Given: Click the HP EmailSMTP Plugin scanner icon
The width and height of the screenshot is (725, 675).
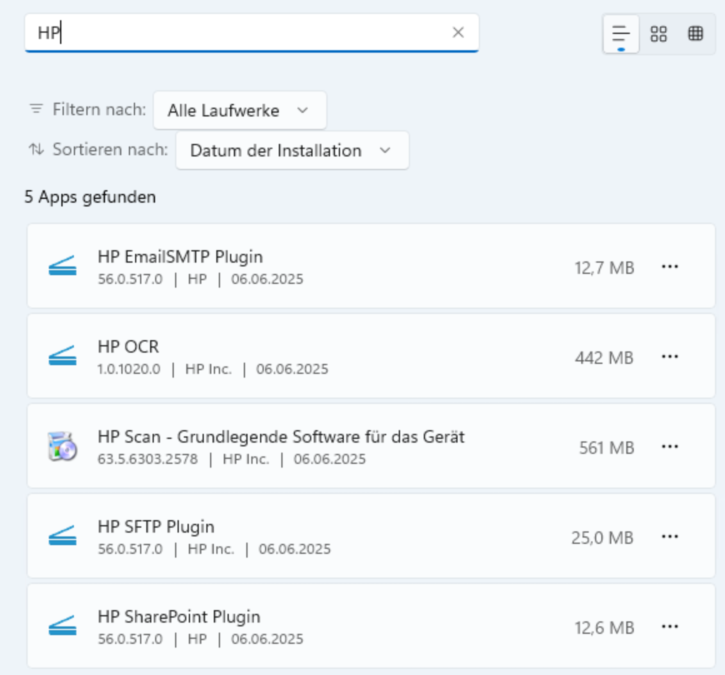Looking at the screenshot, I should tap(62, 266).
